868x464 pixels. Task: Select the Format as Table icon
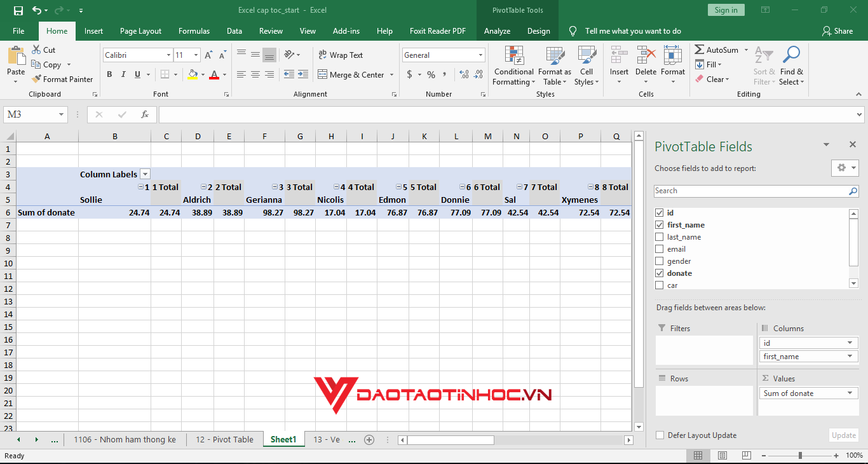pos(554,66)
